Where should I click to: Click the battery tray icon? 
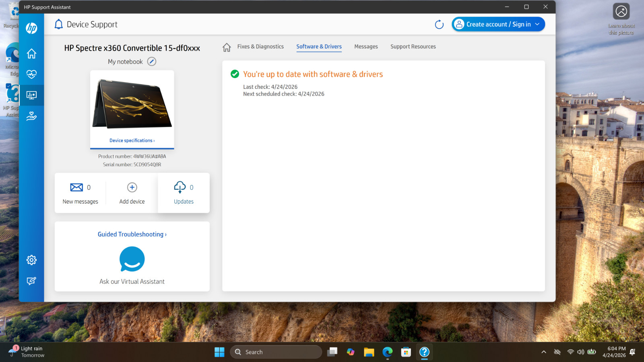591,352
